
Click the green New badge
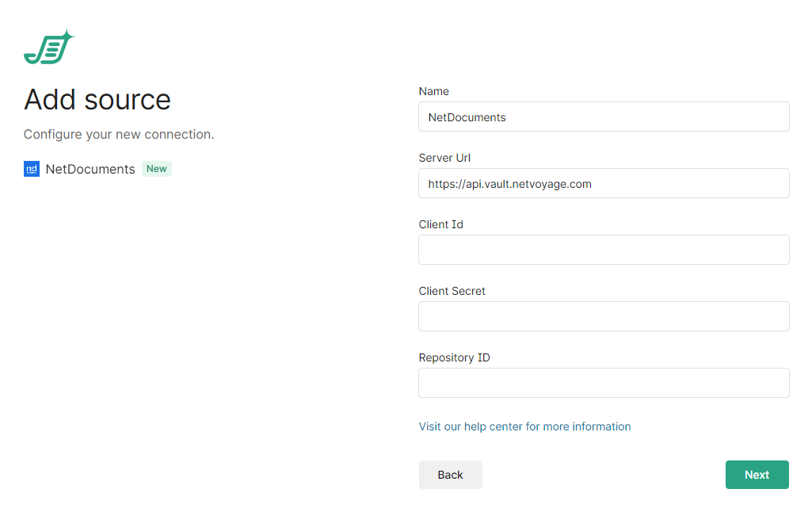[157, 169]
